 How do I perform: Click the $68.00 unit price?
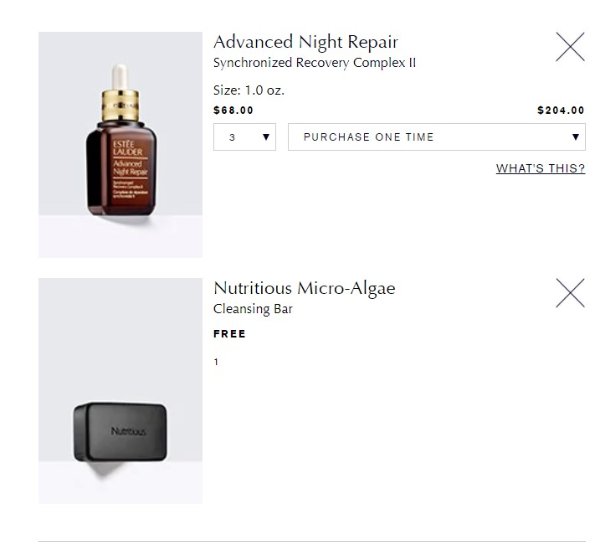(233, 110)
